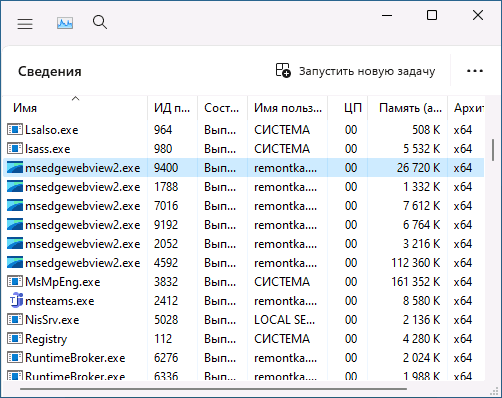Image resolution: width=502 pixels, height=398 pixels.
Task: Click PID value 9400
Action: [x=166, y=168]
